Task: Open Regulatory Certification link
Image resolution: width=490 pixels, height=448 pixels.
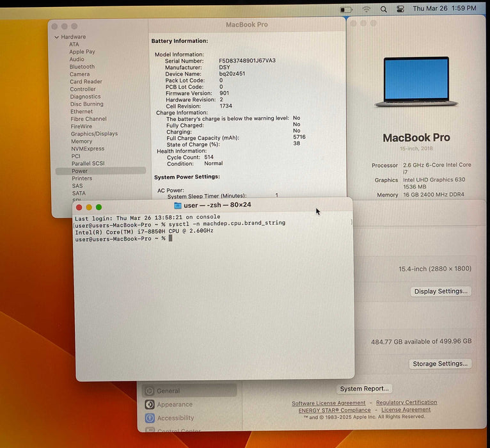Action: 407,403
